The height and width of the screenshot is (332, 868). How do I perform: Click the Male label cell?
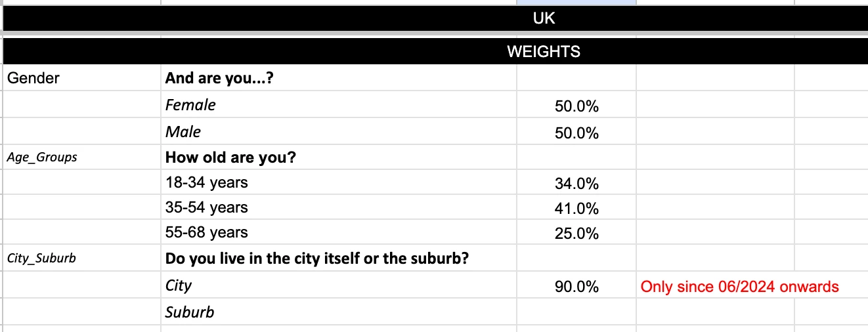(x=338, y=132)
